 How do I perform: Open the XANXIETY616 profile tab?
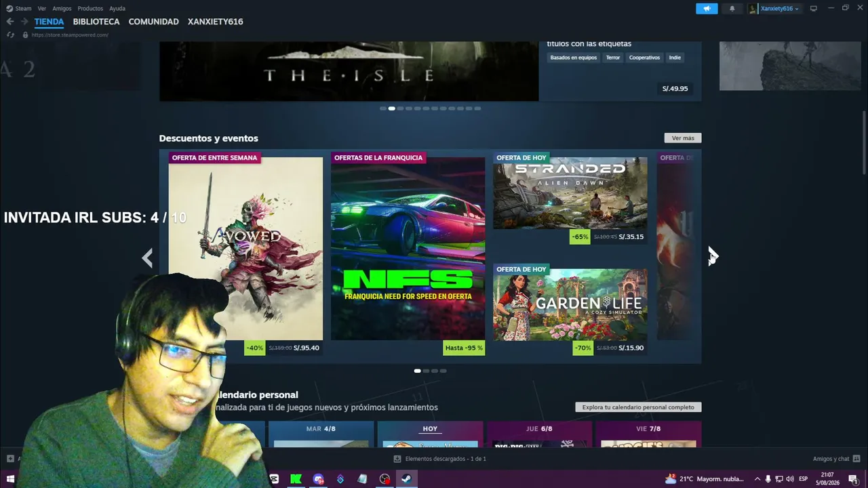(x=216, y=22)
